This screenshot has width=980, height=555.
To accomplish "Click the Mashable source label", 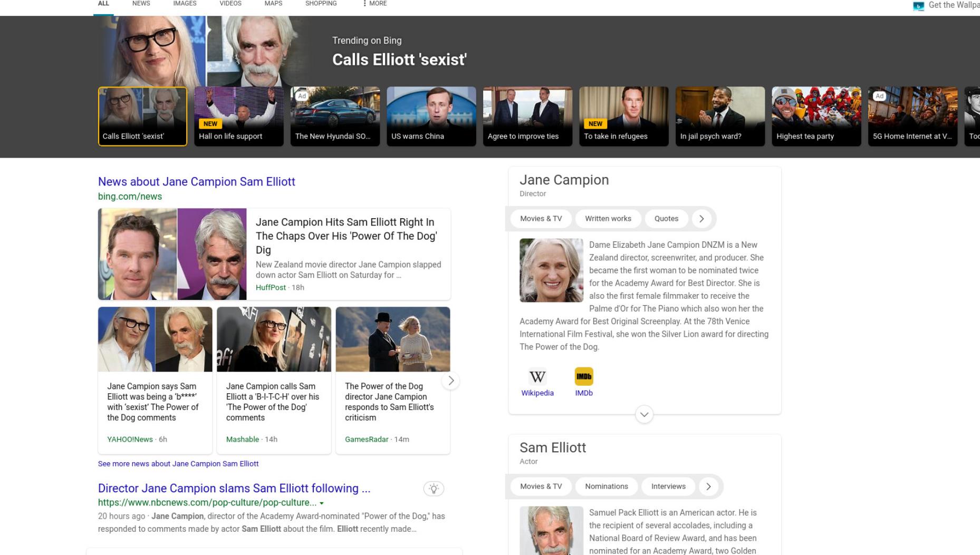I will click(243, 440).
